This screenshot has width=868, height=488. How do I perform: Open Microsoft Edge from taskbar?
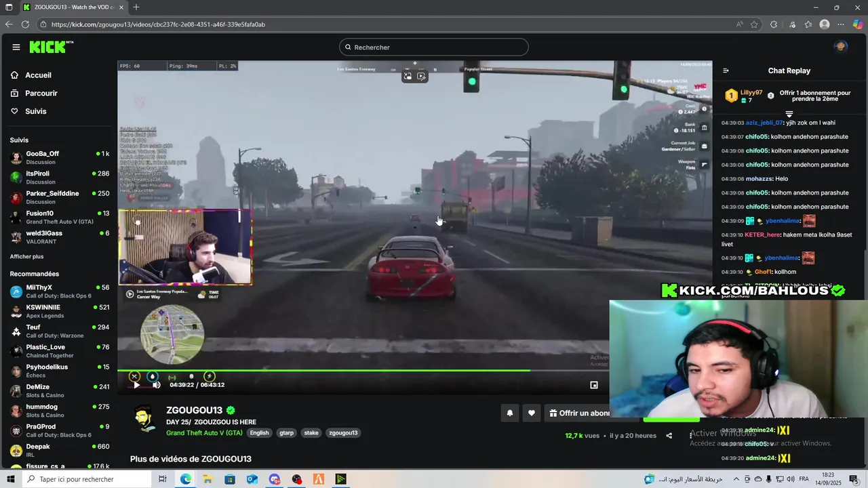[x=185, y=479]
